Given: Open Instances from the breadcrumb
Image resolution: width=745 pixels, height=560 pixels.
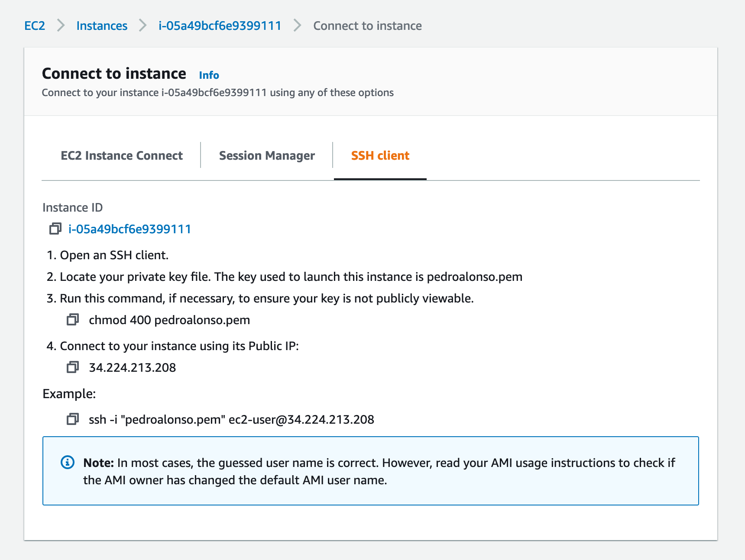Looking at the screenshot, I should (102, 26).
